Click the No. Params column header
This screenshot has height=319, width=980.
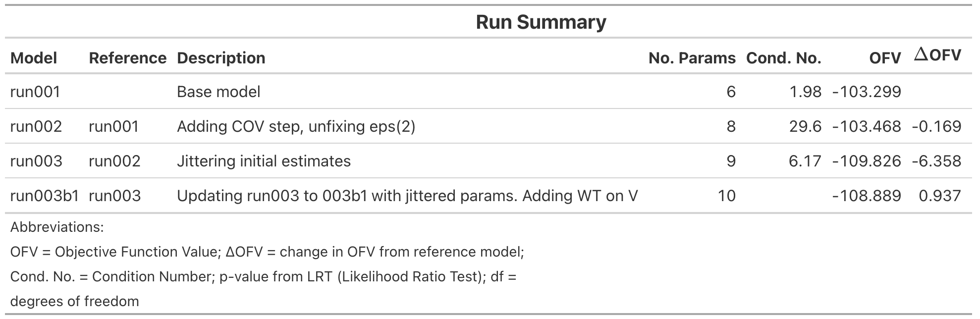(x=692, y=58)
